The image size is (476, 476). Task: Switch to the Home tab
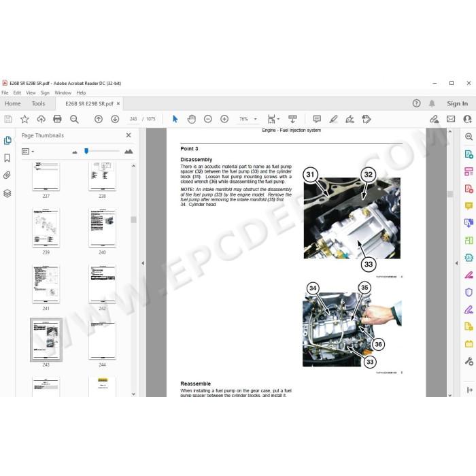coord(13,103)
